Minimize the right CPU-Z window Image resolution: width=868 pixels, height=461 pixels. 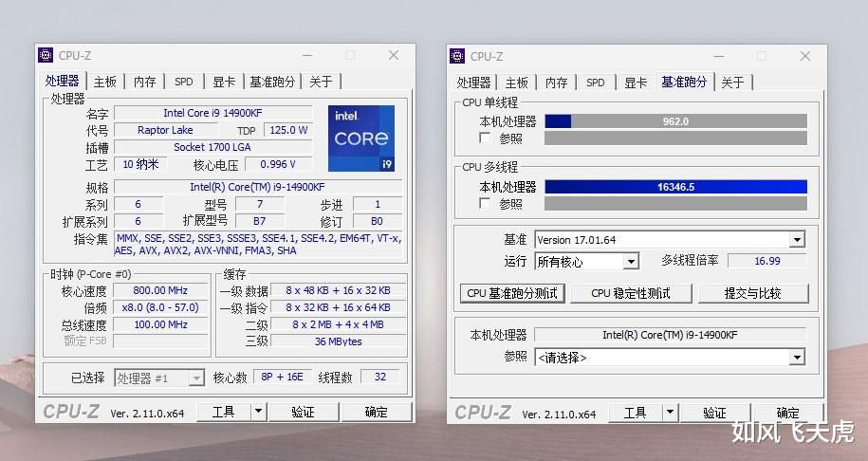719,56
